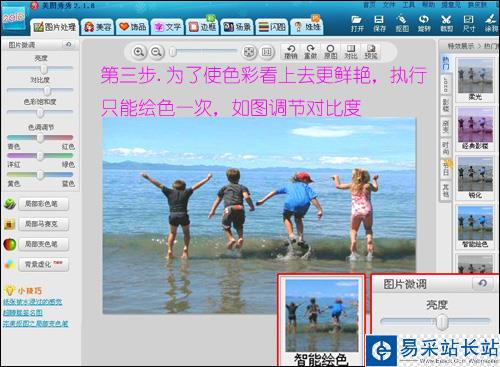The image size is (500, 367).
Task: Apply the 经典影楼 effect thumbnail
Action: [x=475, y=129]
